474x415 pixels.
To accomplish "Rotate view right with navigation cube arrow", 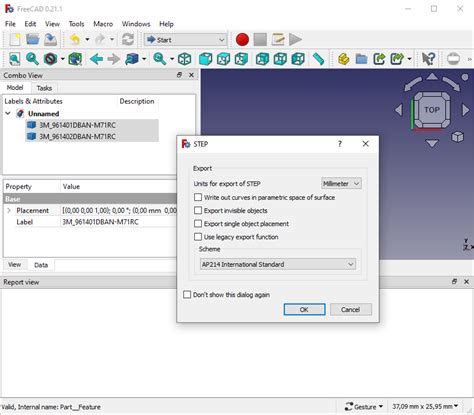I will click(x=466, y=110).
